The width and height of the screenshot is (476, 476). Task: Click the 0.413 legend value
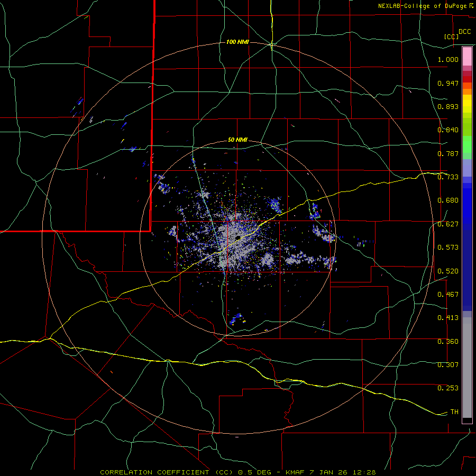point(448,318)
